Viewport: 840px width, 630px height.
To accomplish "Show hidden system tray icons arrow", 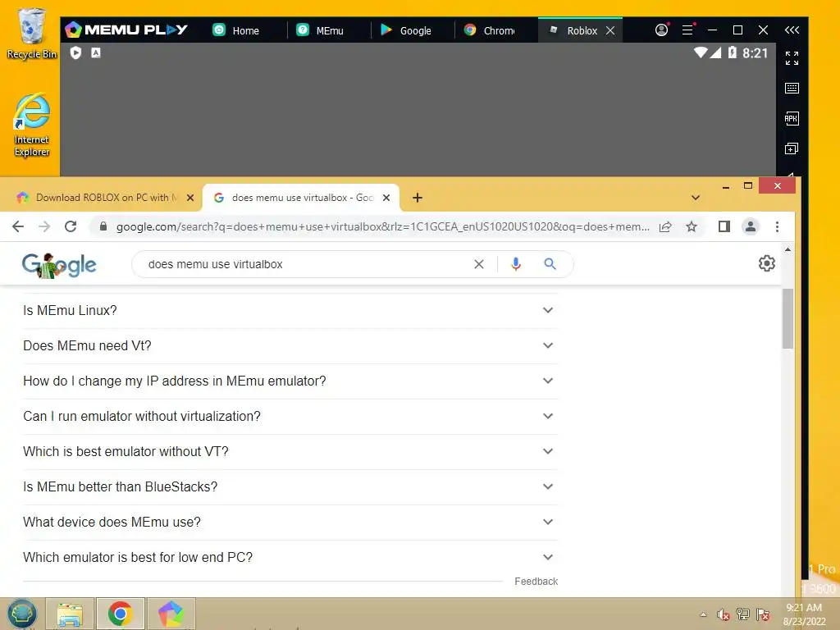I will point(703,614).
